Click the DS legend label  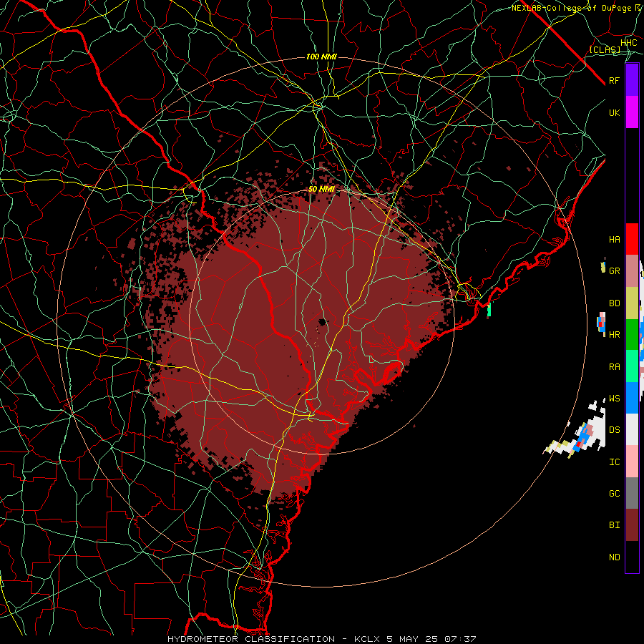tap(615, 430)
